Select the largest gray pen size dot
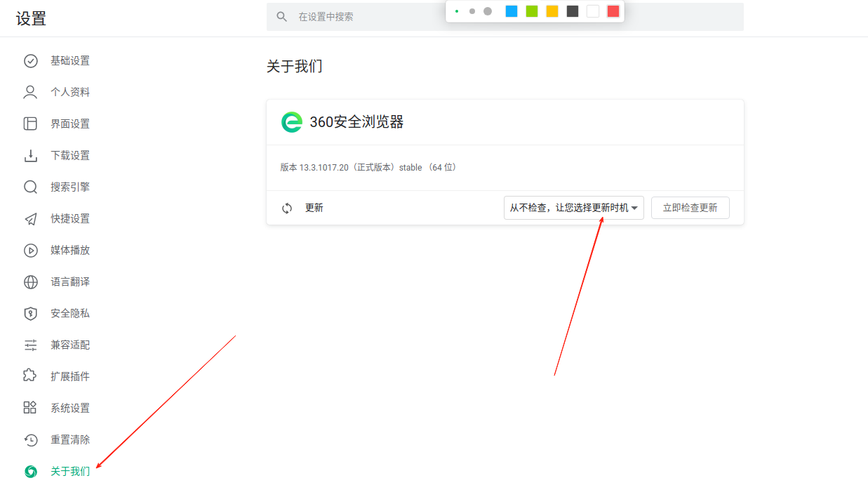868x497 pixels. (488, 11)
